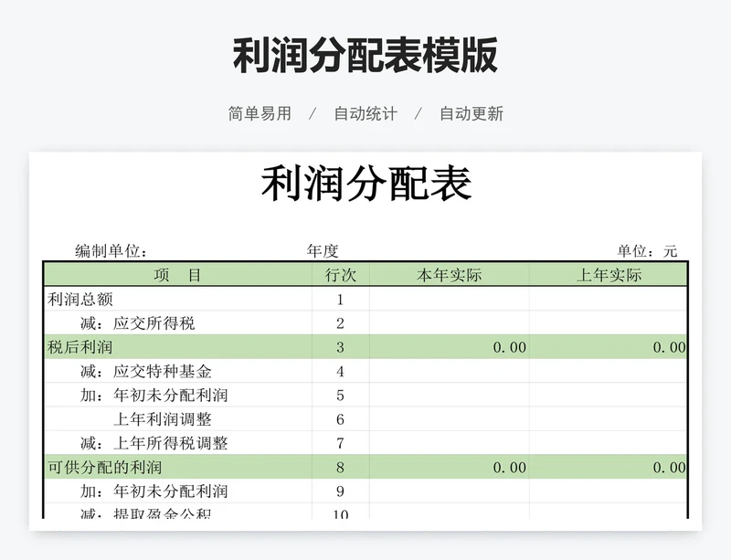Image resolution: width=731 pixels, height=560 pixels.
Task: Select the 本年实际 column header
Action: (x=450, y=275)
